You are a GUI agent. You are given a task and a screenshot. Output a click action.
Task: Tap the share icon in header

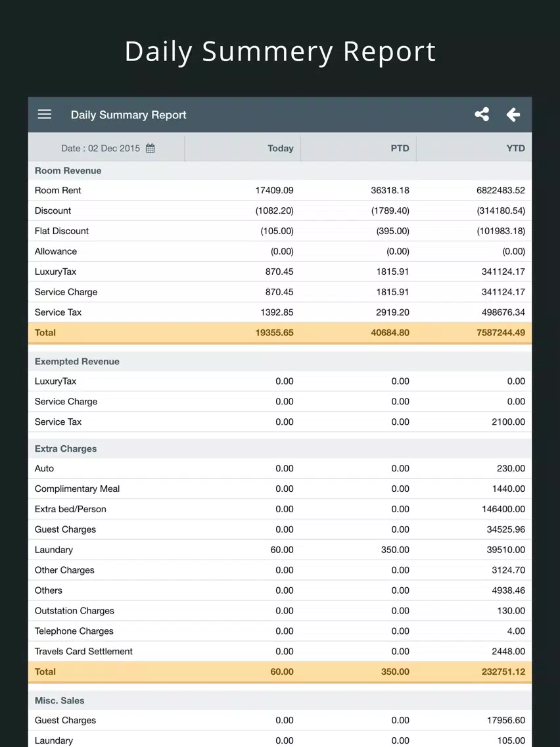[x=482, y=114]
